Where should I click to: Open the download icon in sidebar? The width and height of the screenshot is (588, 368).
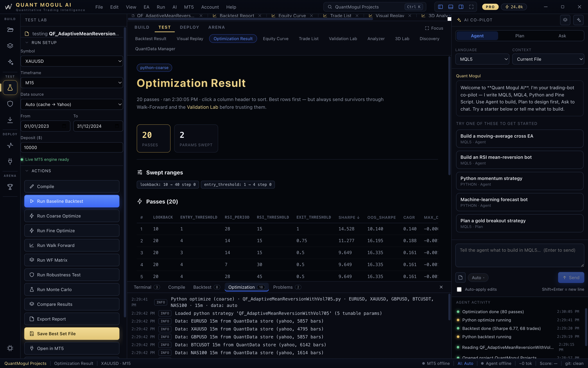coord(10,120)
